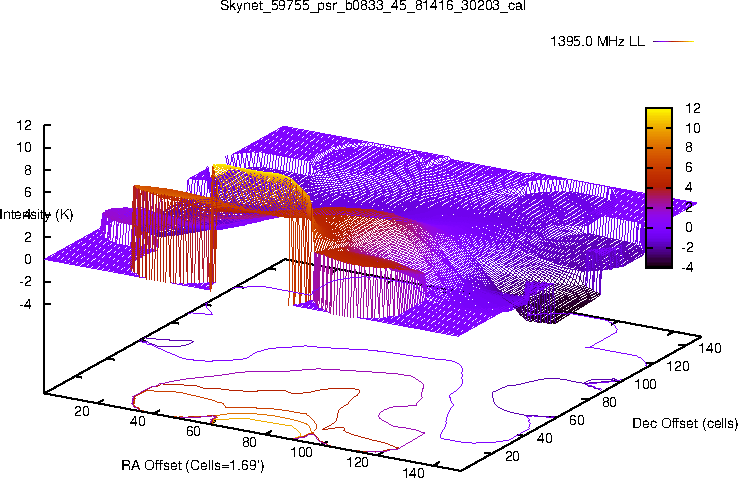Viewport: 738px width, 478px height.
Task: Click the plot title Skynet_59755_psr_b0833_45_81416_30203_cal
Action: click(x=373, y=6)
